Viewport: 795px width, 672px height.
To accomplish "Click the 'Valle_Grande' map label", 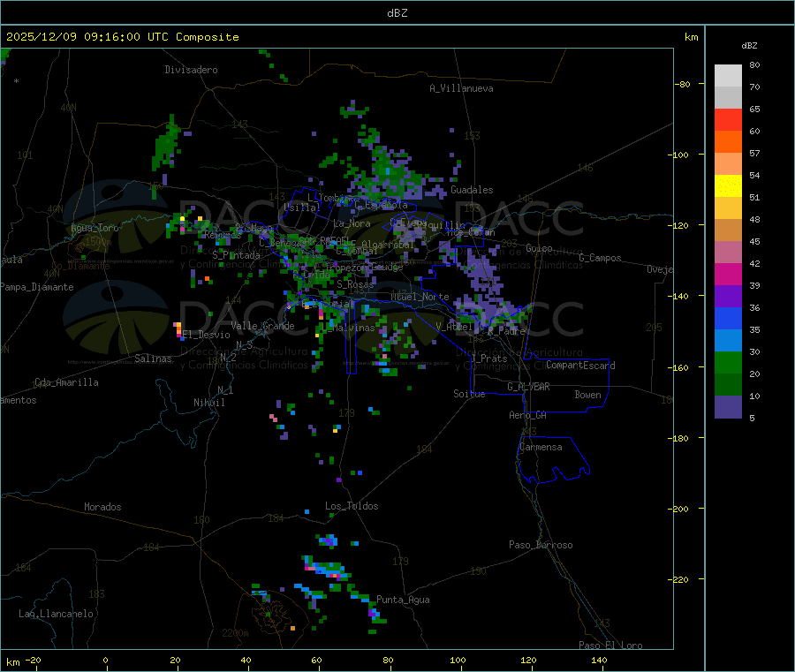I will coord(263,326).
